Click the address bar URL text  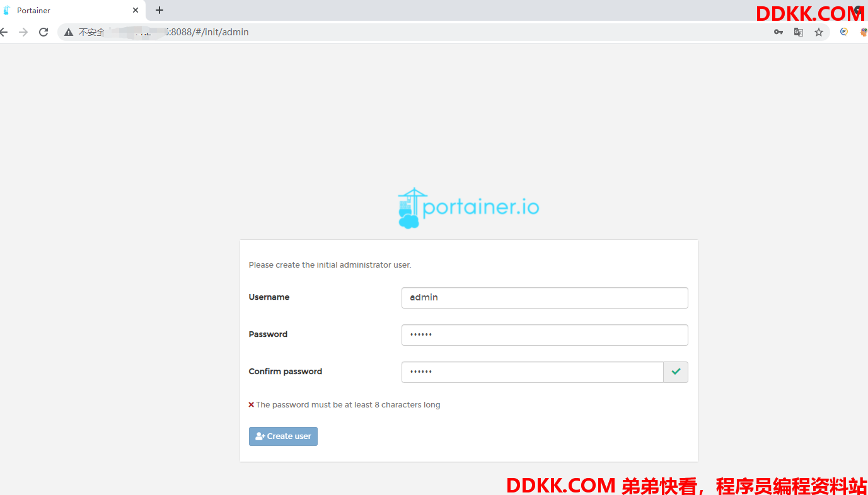tap(207, 32)
